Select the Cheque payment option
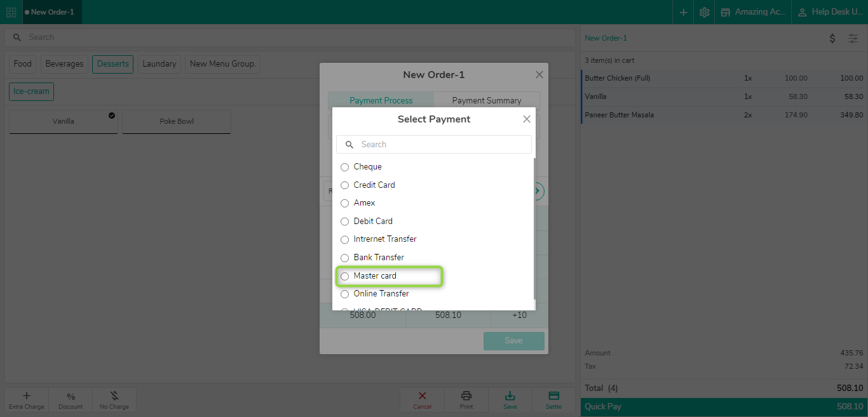This screenshot has width=868, height=417. tap(361, 167)
